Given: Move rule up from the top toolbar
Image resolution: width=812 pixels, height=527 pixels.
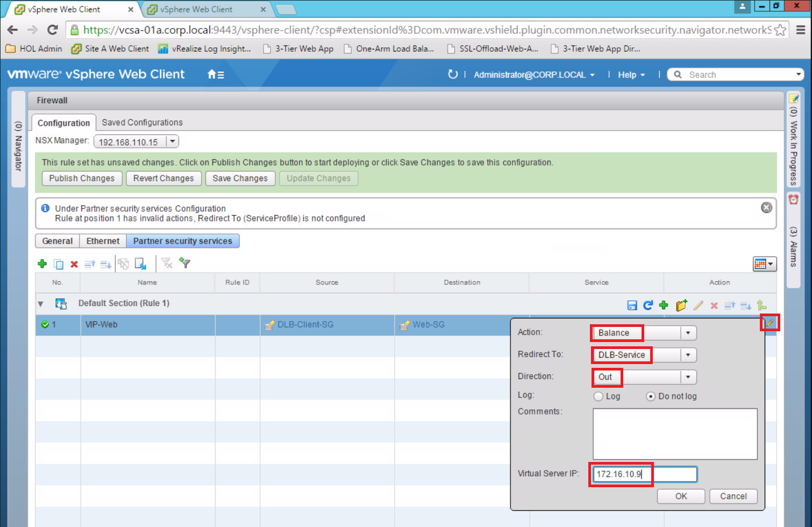Looking at the screenshot, I should pyautogui.click(x=90, y=263).
